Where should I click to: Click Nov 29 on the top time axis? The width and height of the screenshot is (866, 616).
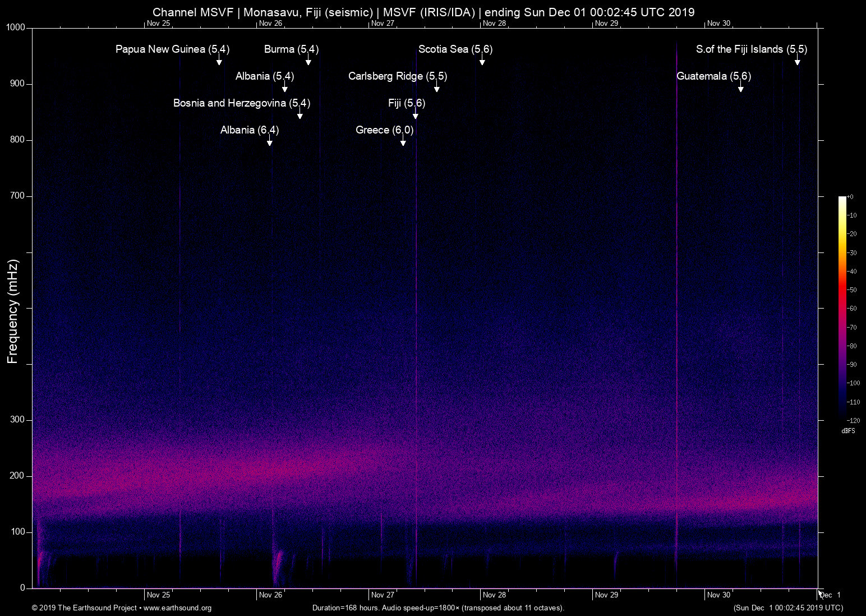coord(607,24)
